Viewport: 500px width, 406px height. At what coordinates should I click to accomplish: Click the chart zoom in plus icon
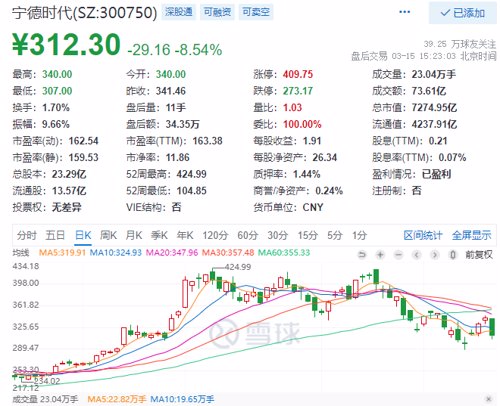[x=380, y=255]
